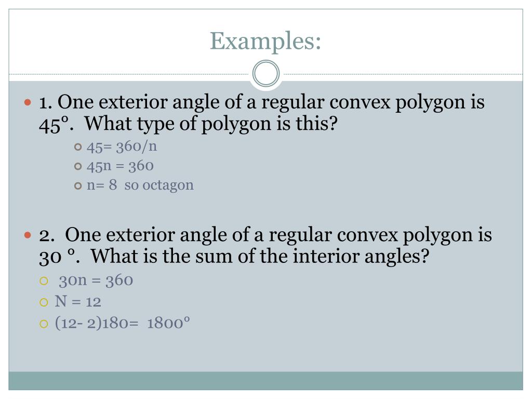Click the yellow ring bullet before "30n = 360"

44,281
